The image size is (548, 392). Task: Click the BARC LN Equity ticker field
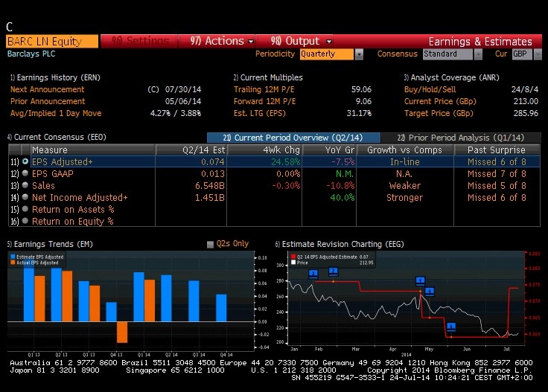pos(52,41)
